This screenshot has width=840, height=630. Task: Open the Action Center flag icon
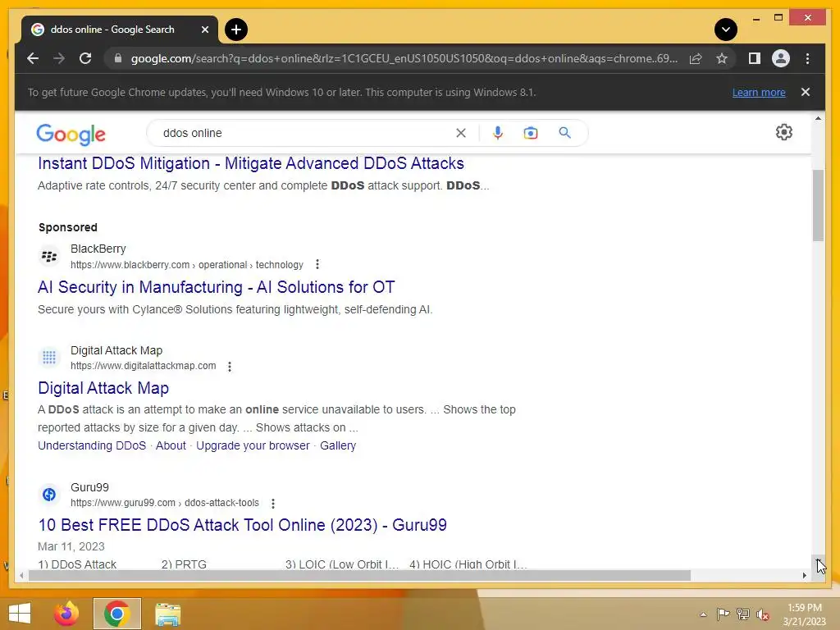point(723,614)
